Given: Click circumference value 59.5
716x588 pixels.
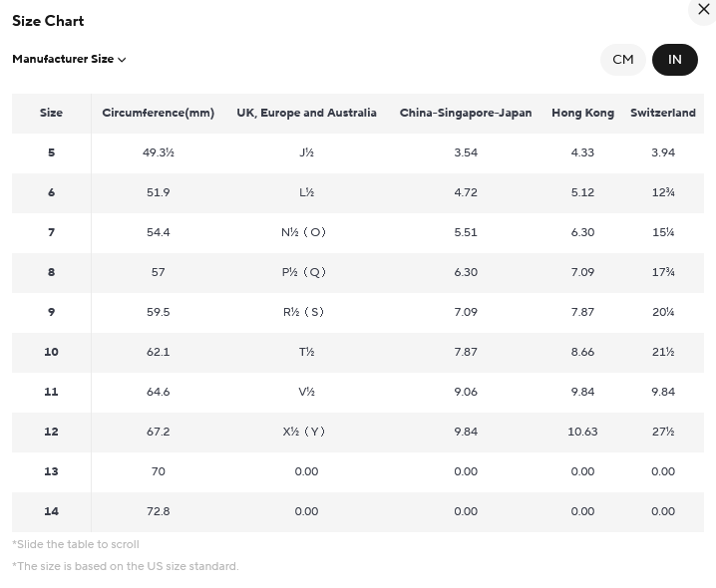Looking at the screenshot, I should (x=158, y=312).
